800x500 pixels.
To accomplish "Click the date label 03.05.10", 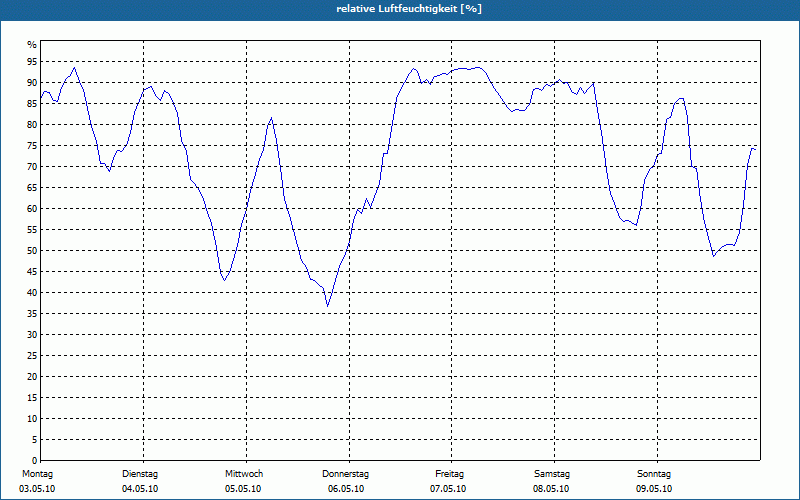I will coord(37,489).
